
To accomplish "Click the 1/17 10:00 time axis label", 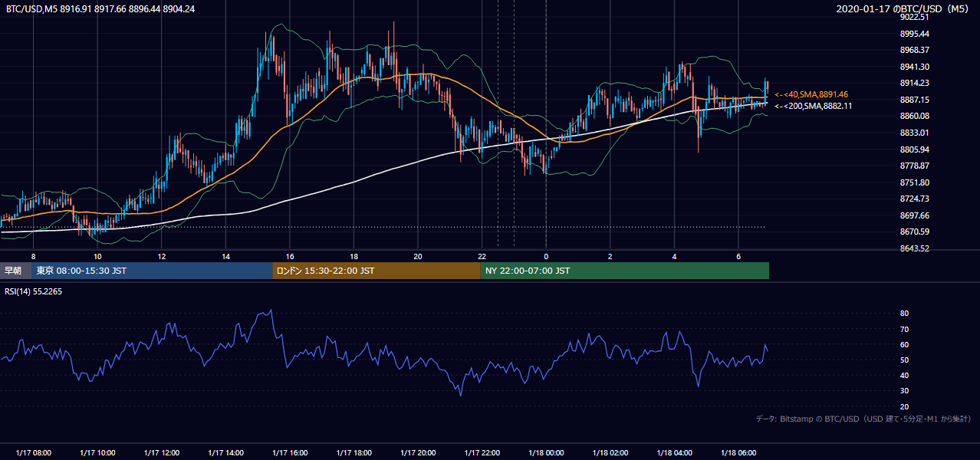I will [x=97, y=453].
